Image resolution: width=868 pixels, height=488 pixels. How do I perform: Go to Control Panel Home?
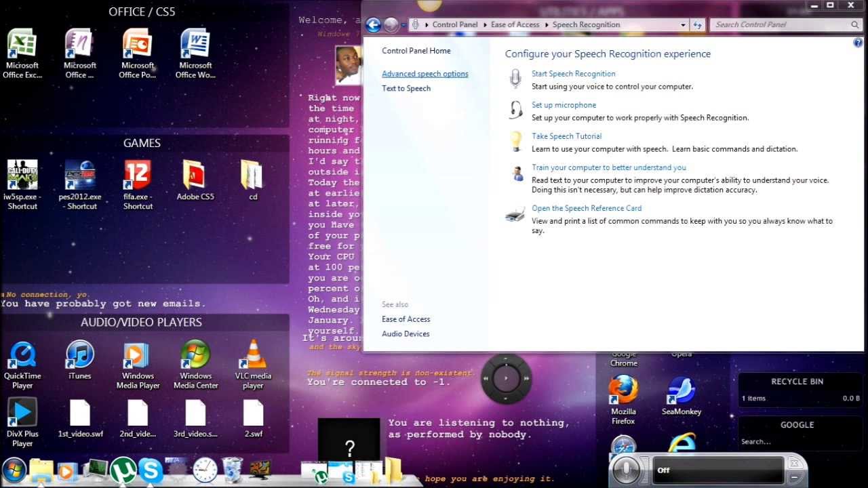click(x=416, y=51)
